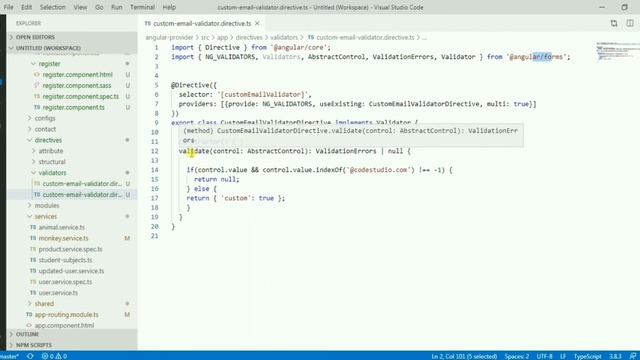640x360 pixels.
Task: Open app-routing.module.ts file
Action: pos(67,315)
